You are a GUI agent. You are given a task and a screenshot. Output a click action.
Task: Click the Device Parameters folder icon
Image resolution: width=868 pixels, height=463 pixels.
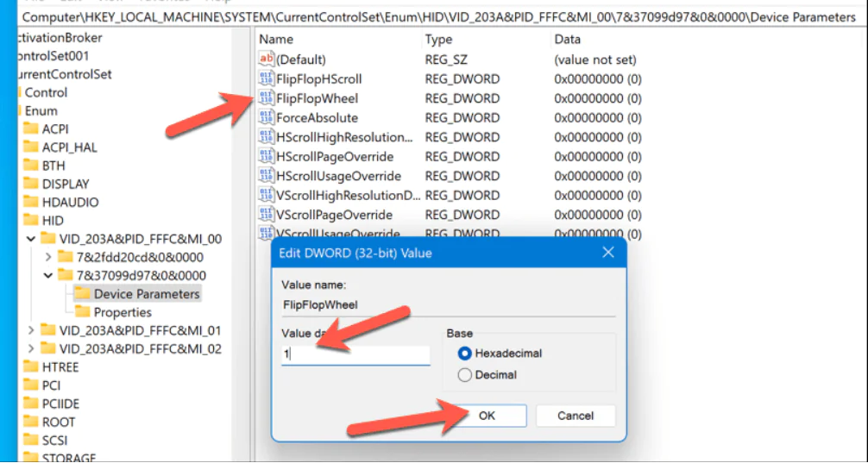point(83,293)
